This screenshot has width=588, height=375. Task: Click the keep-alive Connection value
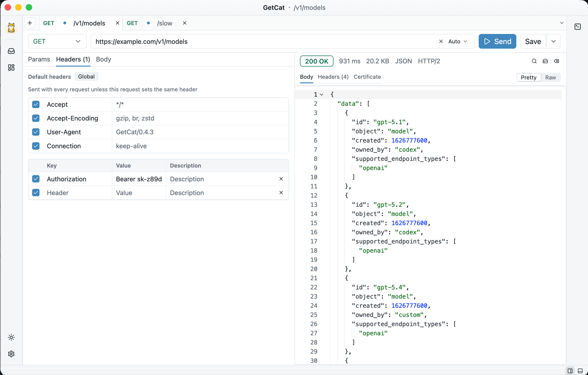[x=131, y=146]
